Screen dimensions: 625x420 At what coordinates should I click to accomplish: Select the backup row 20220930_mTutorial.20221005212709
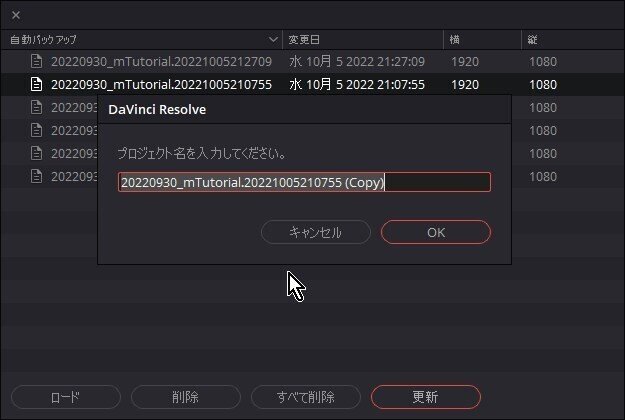pos(312,61)
